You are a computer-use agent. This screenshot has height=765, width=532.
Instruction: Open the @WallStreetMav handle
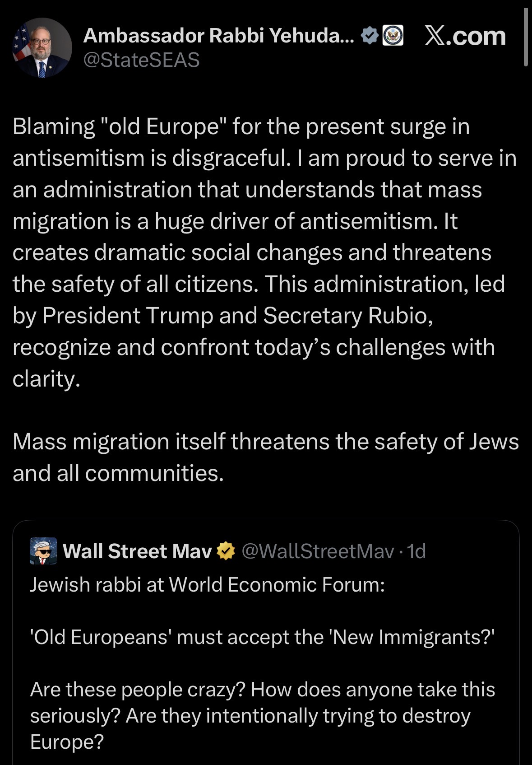(318, 551)
